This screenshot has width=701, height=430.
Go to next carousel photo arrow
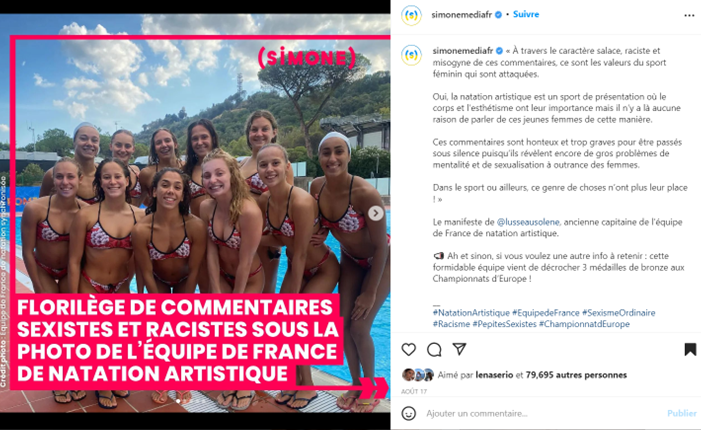coord(376,213)
